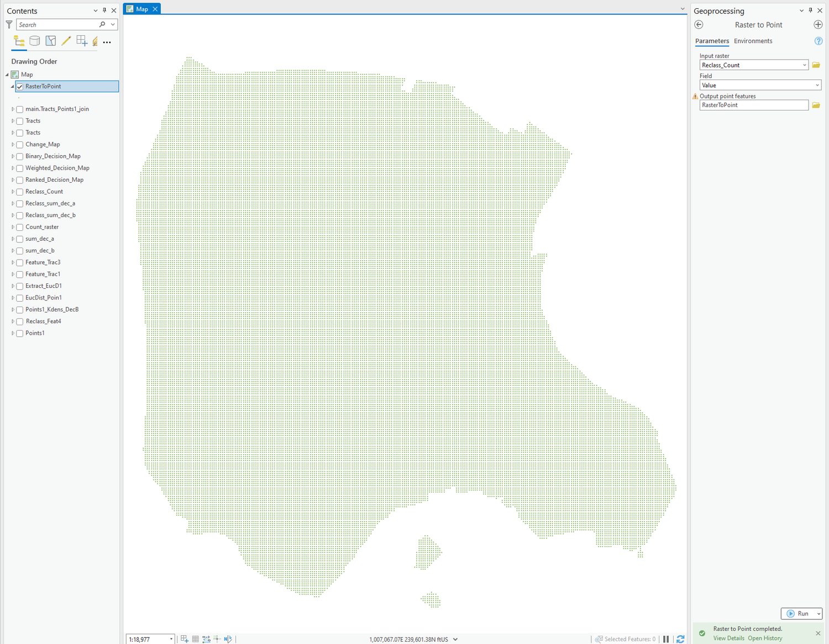Run the Raster to Point tool

pyautogui.click(x=799, y=614)
